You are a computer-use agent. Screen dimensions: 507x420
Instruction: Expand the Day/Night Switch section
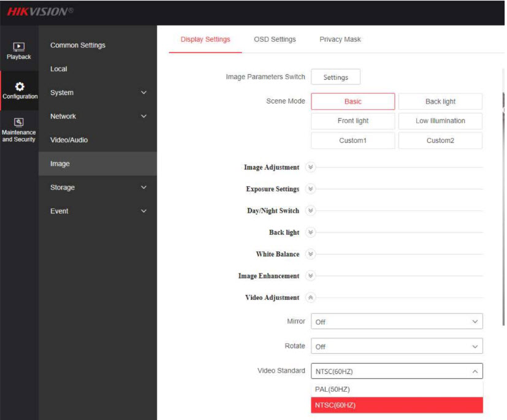310,211
